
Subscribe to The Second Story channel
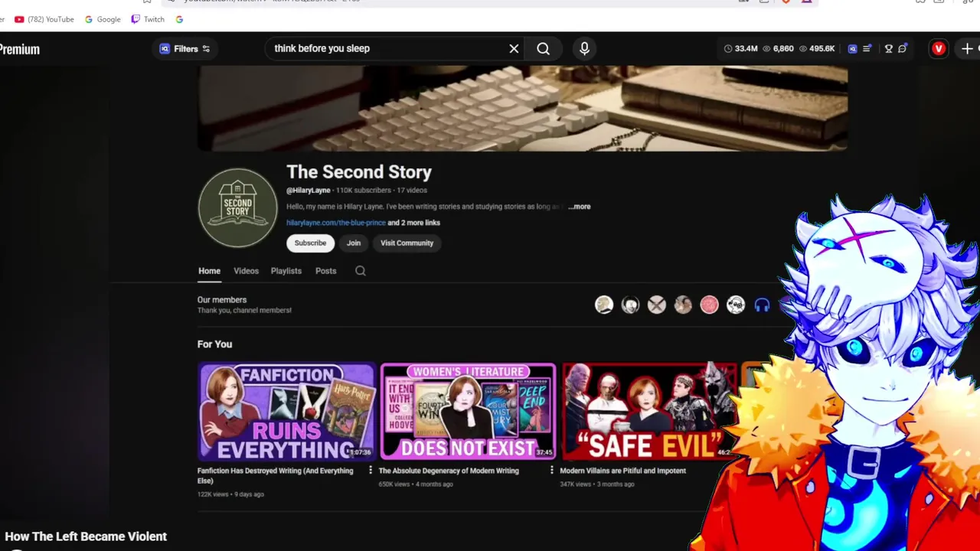pyautogui.click(x=310, y=243)
